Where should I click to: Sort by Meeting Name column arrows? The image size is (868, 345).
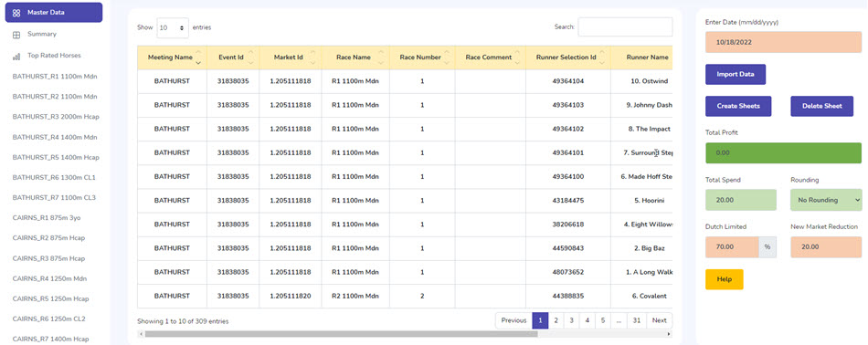(198, 57)
